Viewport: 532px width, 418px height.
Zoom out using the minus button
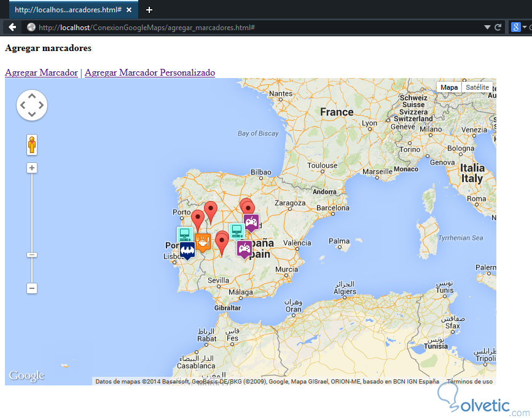31,288
